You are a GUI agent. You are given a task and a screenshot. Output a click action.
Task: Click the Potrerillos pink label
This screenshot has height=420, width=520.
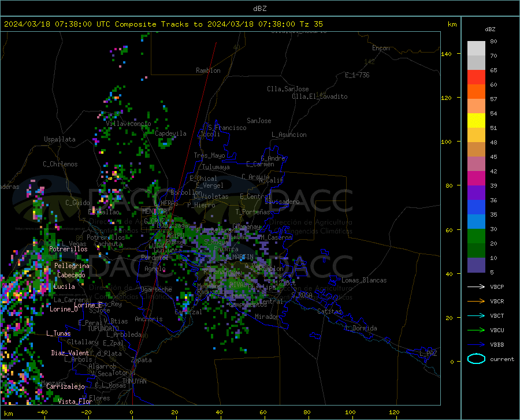[x=68, y=249]
